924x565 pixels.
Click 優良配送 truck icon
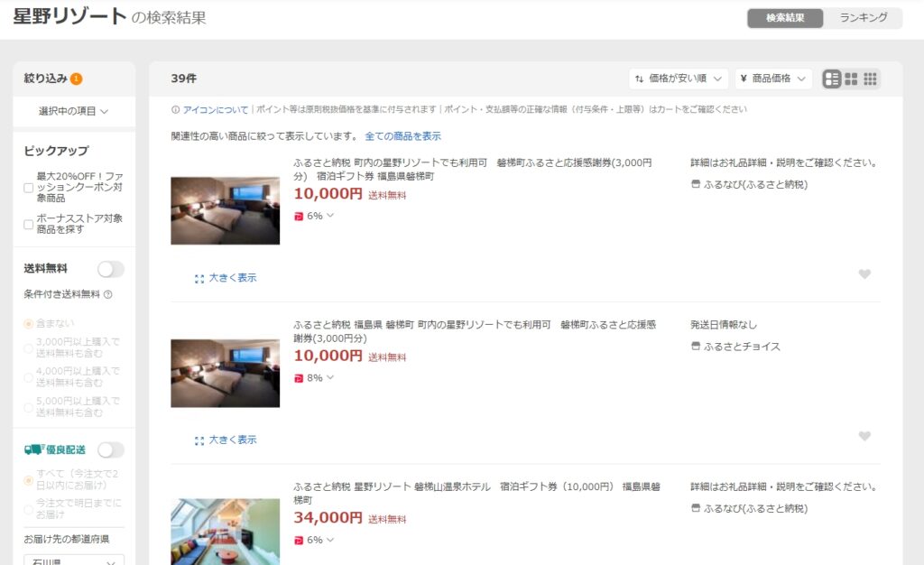34,449
